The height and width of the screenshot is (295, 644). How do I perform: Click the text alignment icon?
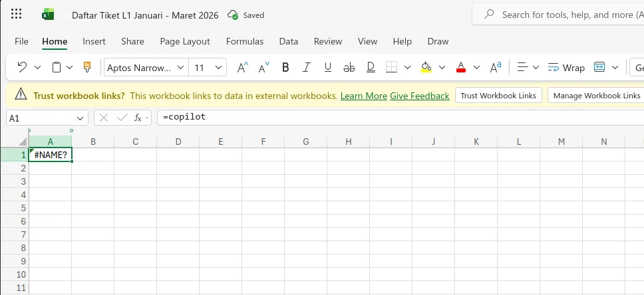522,67
